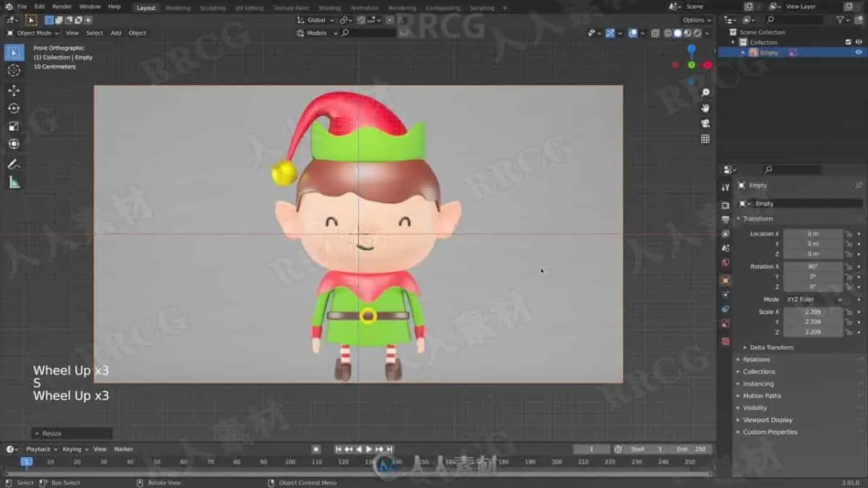Click the blue Z axis on navigation gizmo
Viewport: 868px width, 488px height.
pyautogui.click(x=692, y=48)
